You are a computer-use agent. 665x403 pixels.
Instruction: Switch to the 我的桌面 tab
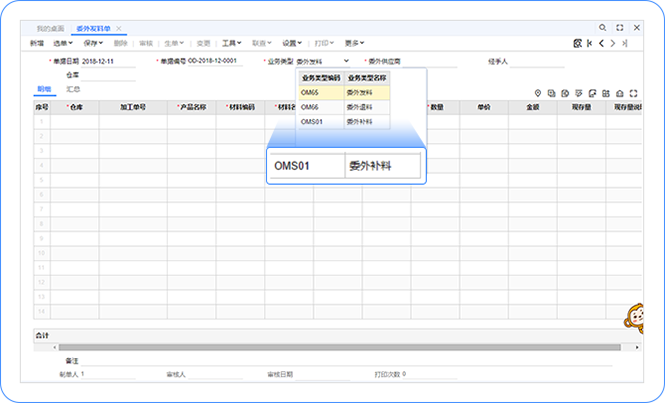click(x=50, y=28)
